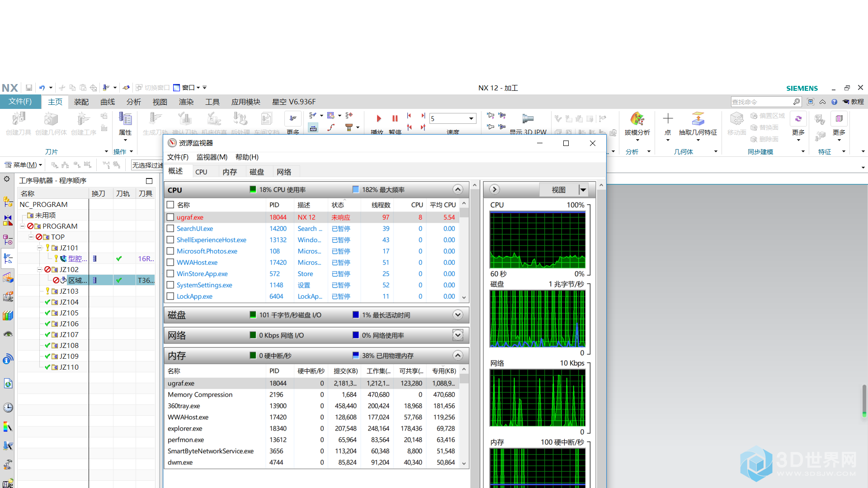Click the Properties (属性) icon
This screenshot has height=488, width=868.
click(x=125, y=119)
